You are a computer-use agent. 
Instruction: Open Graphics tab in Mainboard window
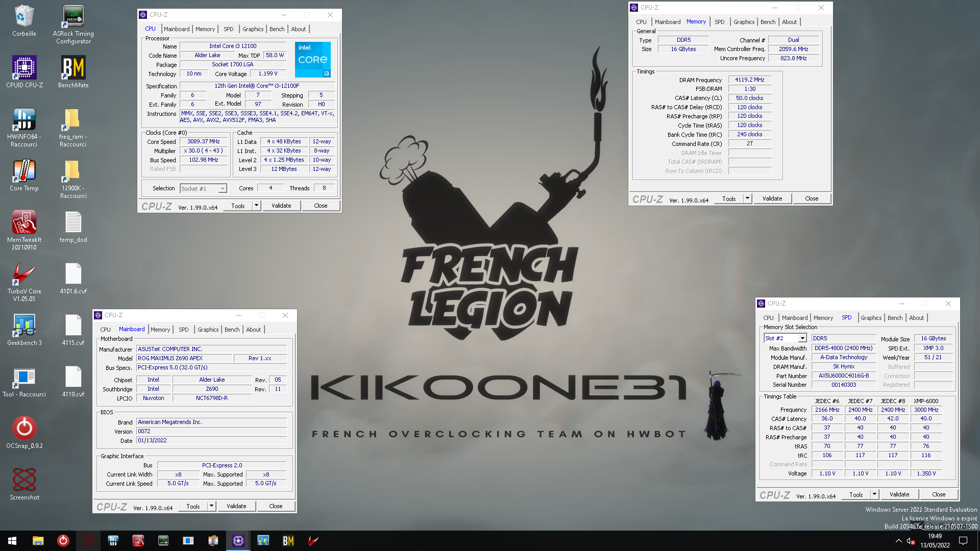[x=208, y=330]
